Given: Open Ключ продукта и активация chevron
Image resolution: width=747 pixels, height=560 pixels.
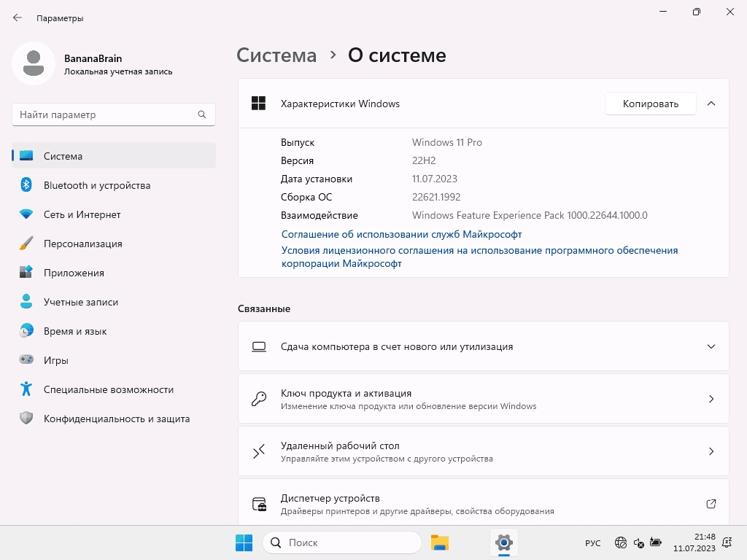Looking at the screenshot, I should 711,399.
